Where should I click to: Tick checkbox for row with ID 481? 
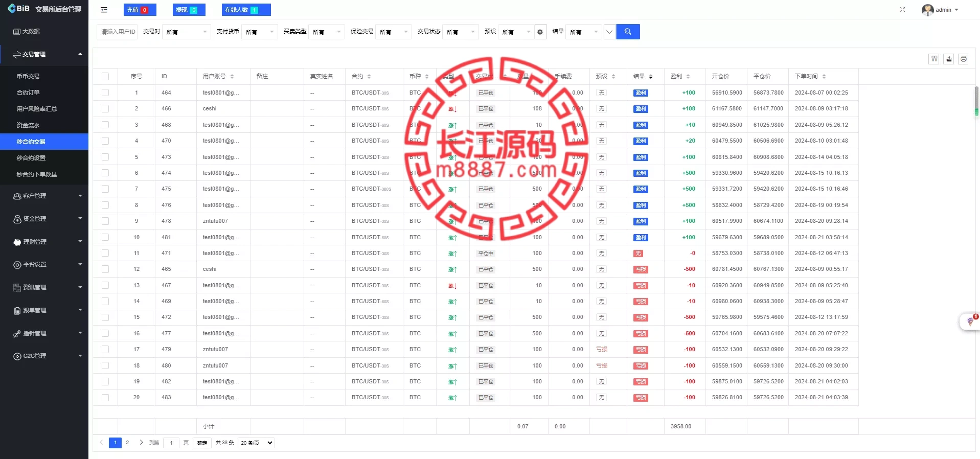pyautogui.click(x=105, y=237)
